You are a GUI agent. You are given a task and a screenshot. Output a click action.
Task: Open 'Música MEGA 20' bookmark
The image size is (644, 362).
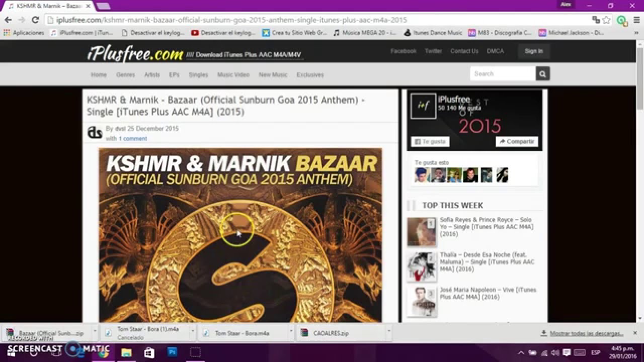[365, 33]
